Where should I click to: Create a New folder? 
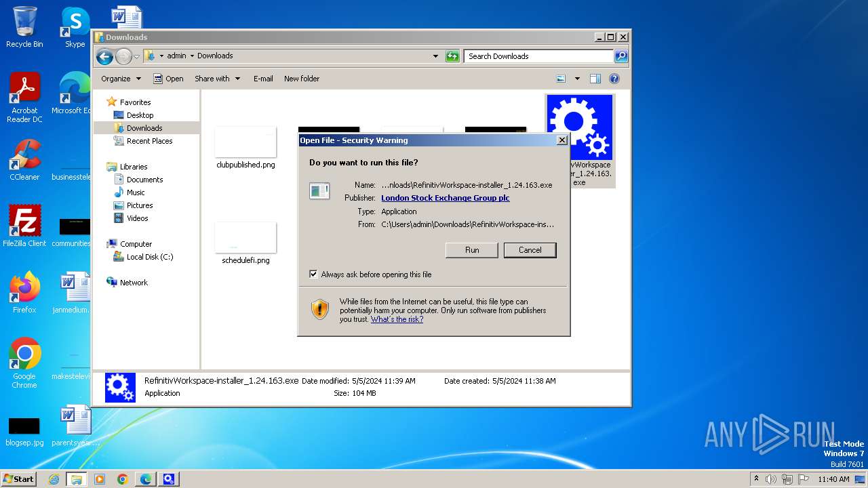[302, 79]
